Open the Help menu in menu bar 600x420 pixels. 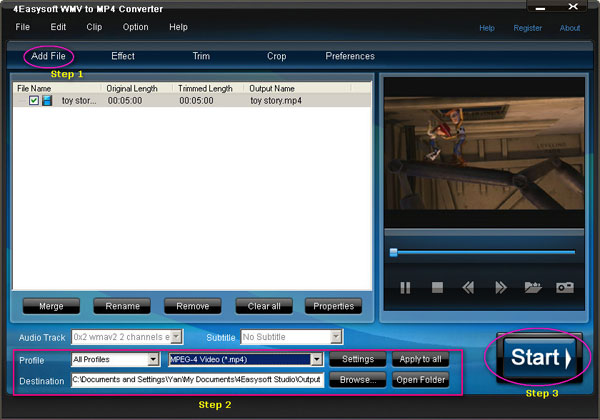[178, 27]
